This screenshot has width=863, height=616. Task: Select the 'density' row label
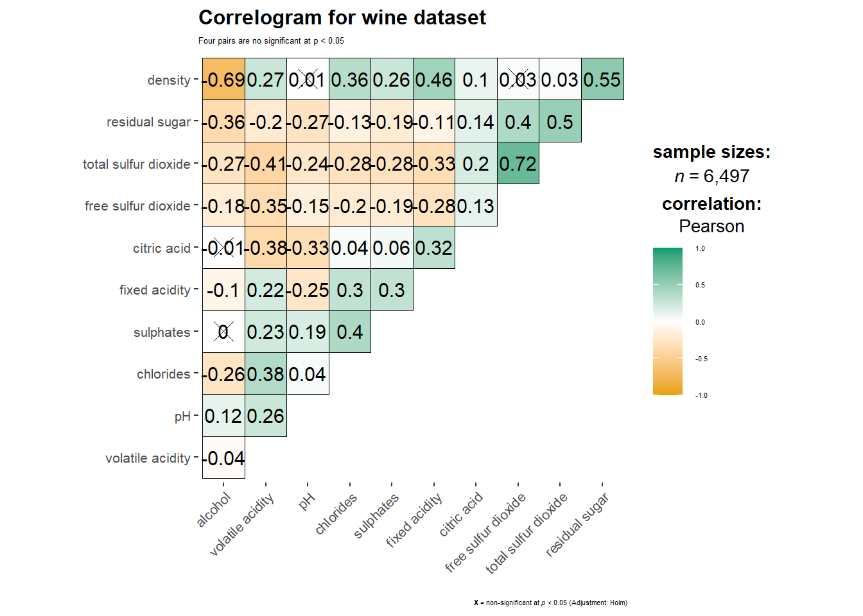pyautogui.click(x=169, y=80)
